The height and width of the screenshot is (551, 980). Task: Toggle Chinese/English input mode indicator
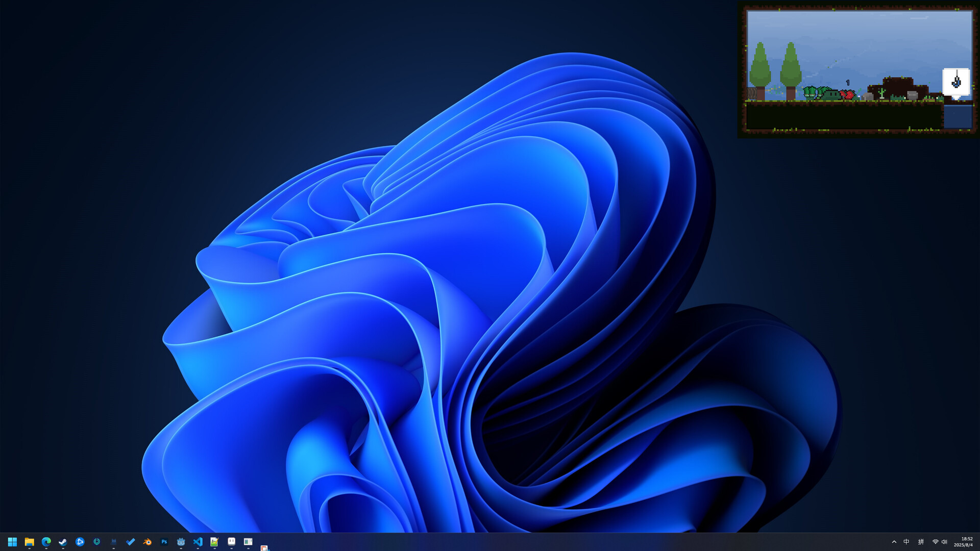(x=906, y=542)
